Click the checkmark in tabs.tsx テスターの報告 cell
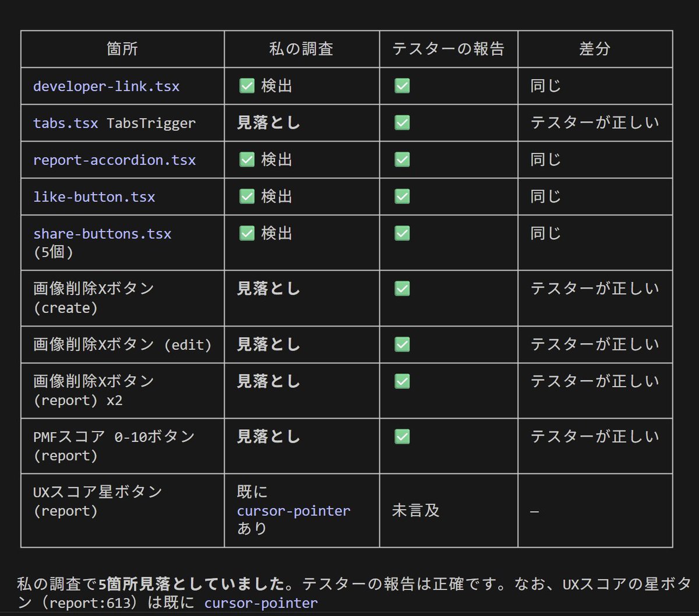The image size is (699, 616). [401, 123]
